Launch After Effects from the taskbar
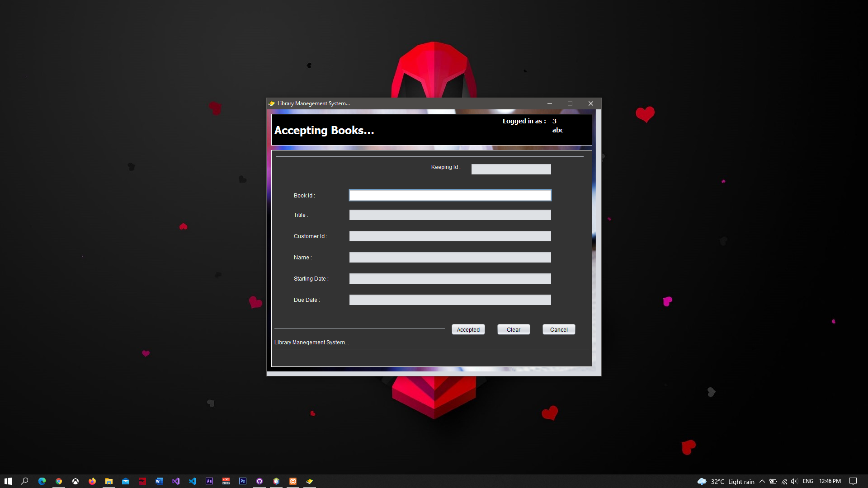The image size is (868, 488). point(209,481)
